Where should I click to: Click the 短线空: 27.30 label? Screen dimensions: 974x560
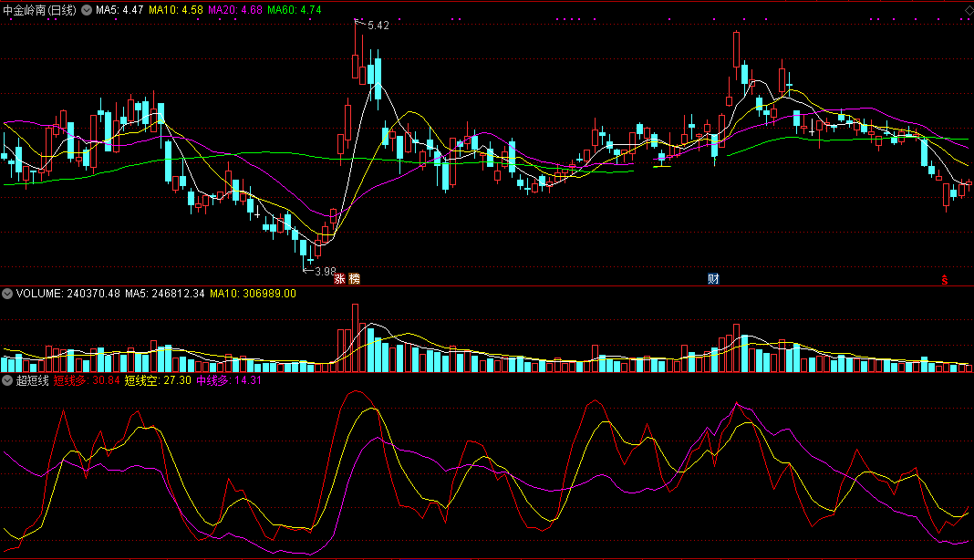point(158,380)
